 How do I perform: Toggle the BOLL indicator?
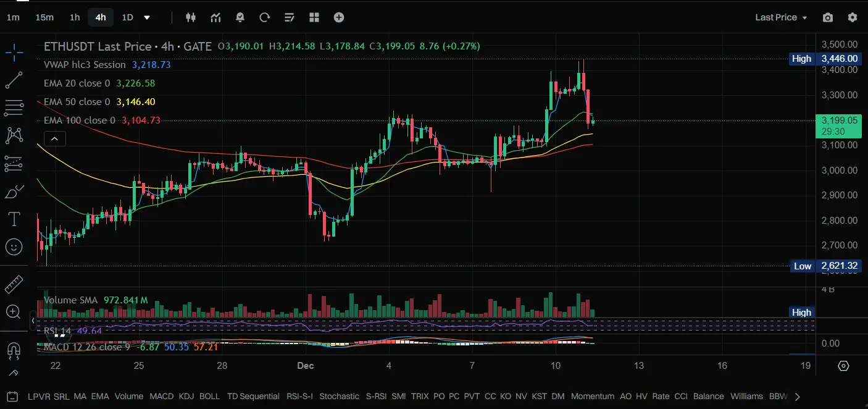tap(210, 396)
